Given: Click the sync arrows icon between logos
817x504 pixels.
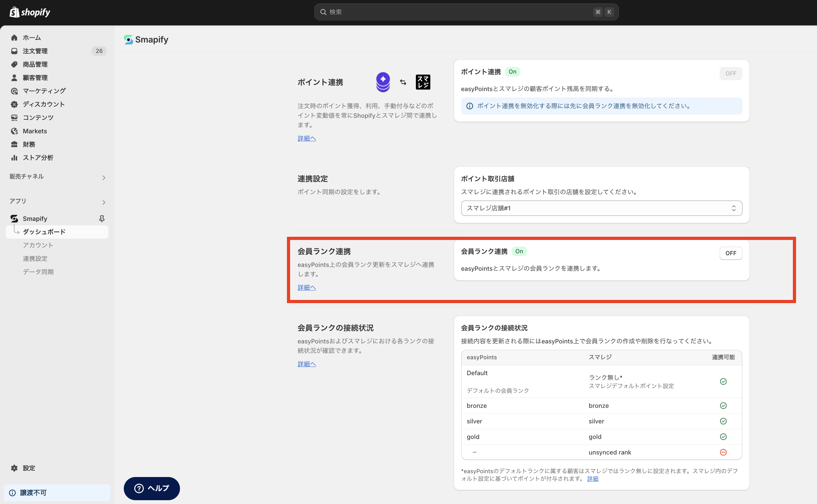Looking at the screenshot, I should click(403, 82).
